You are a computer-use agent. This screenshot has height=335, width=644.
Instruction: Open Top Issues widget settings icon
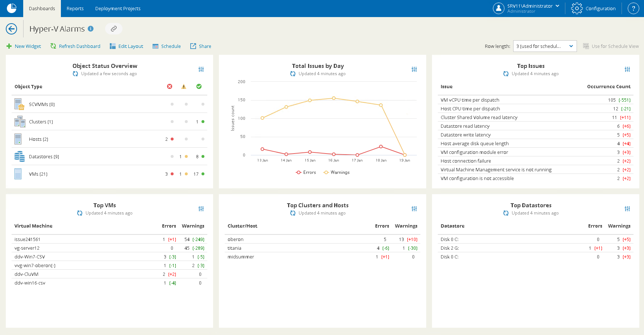627,69
